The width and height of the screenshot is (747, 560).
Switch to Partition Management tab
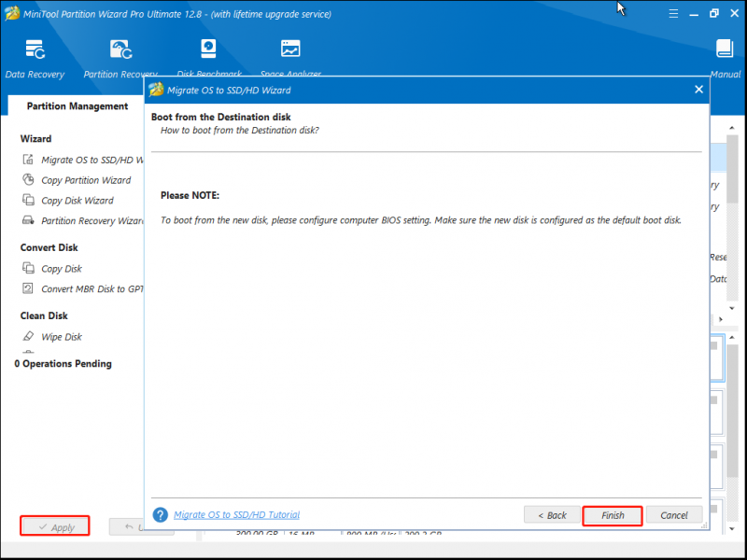point(78,106)
